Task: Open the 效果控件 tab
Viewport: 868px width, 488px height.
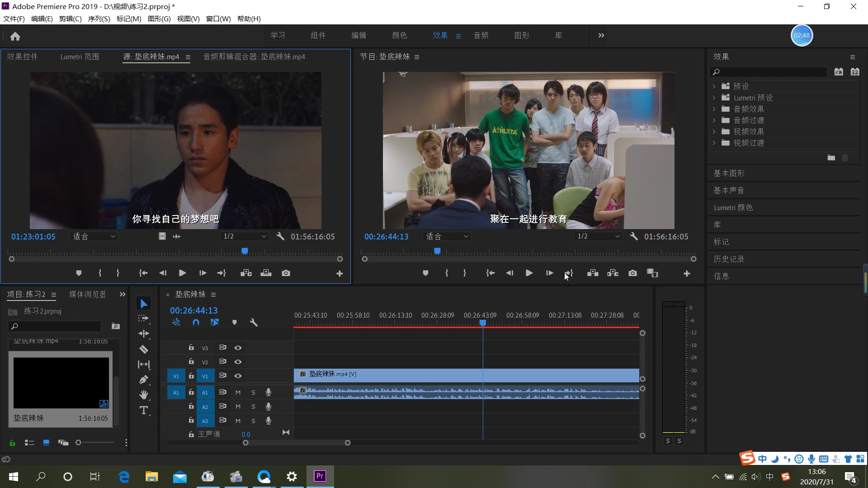Action: click(x=22, y=56)
